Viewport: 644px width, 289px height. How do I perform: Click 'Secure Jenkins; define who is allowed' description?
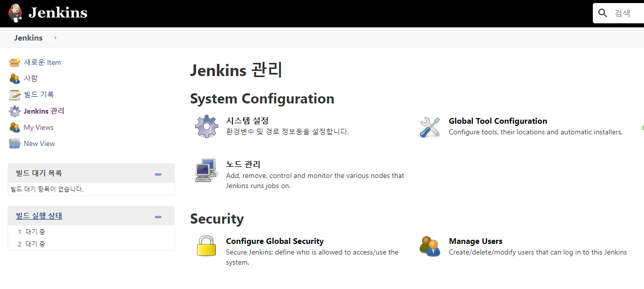pyautogui.click(x=312, y=257)
